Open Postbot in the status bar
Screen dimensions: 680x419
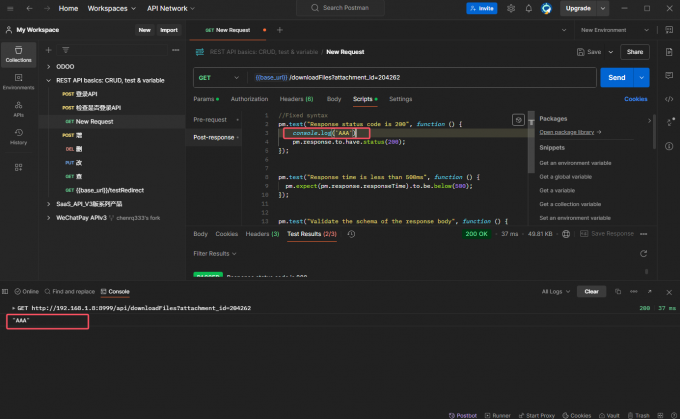click(463, 416)
